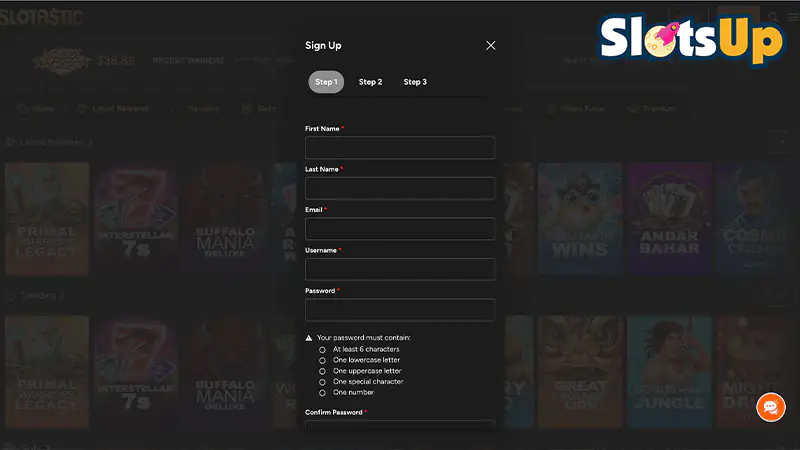
Task: Open the live chat bubble
Action: point(770,407)
